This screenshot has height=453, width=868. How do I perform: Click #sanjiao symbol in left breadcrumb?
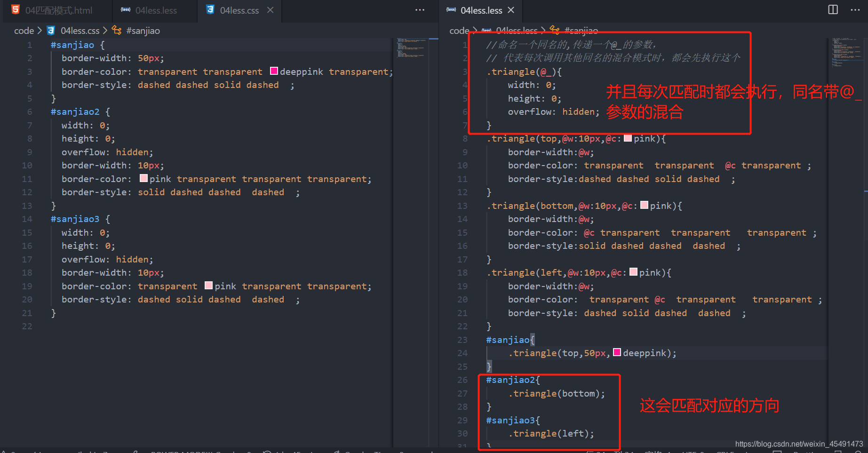coord(143,31)
